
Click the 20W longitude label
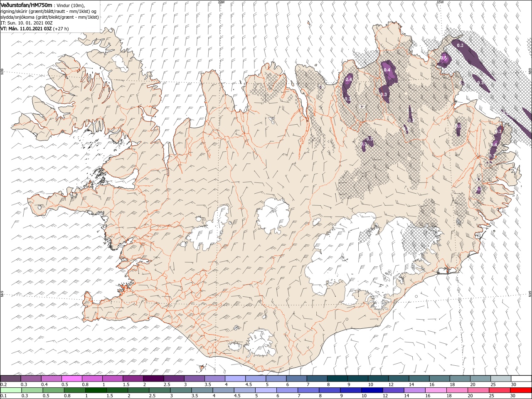[221, 2]
